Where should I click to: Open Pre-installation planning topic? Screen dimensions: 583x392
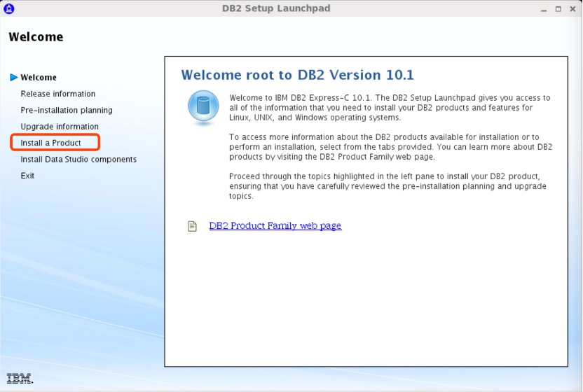tap(67, 110)
